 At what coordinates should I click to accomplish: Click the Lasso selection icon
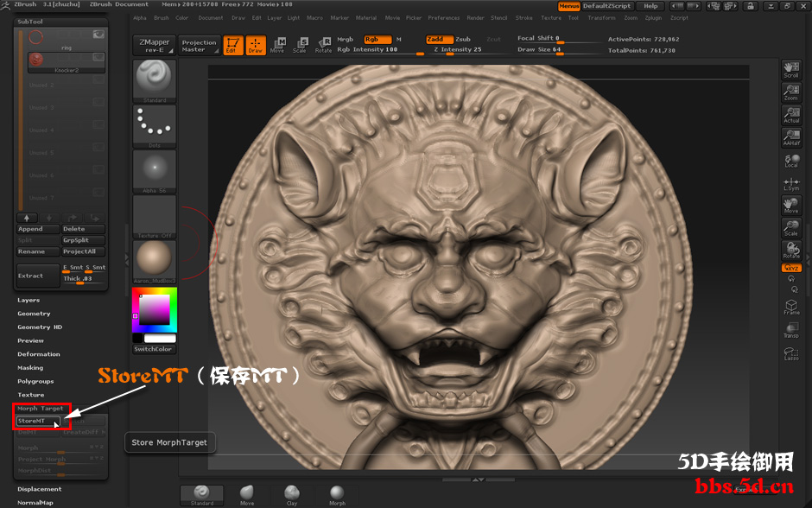(x=791, y=353)
